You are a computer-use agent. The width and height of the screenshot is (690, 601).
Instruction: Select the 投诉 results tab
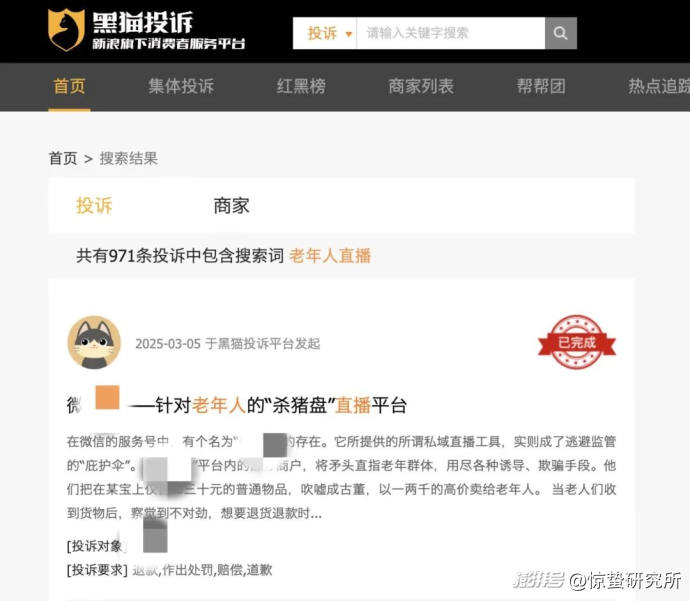tap(94, 206)
